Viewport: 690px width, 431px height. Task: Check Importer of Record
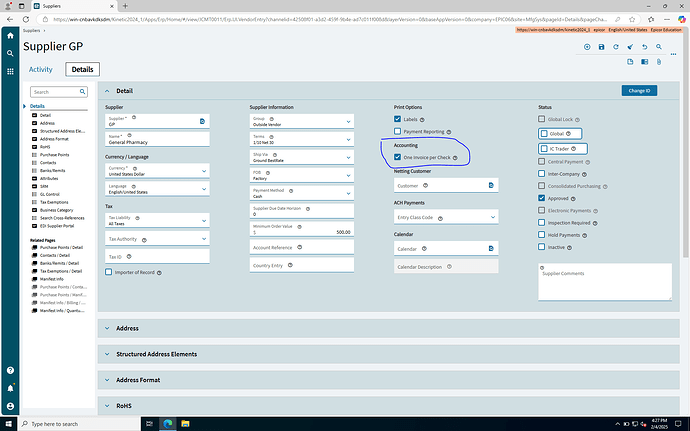pyautogui.click(x=109, y=272)
